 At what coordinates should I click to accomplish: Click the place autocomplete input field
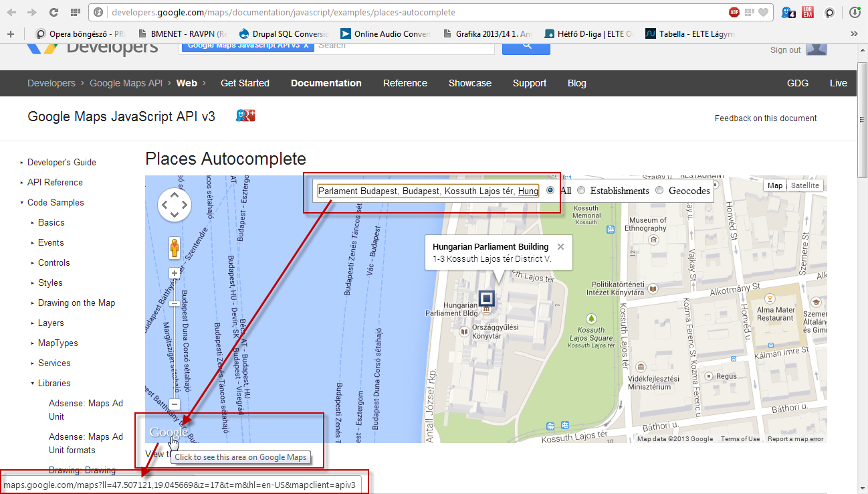[x=428, y=191]
